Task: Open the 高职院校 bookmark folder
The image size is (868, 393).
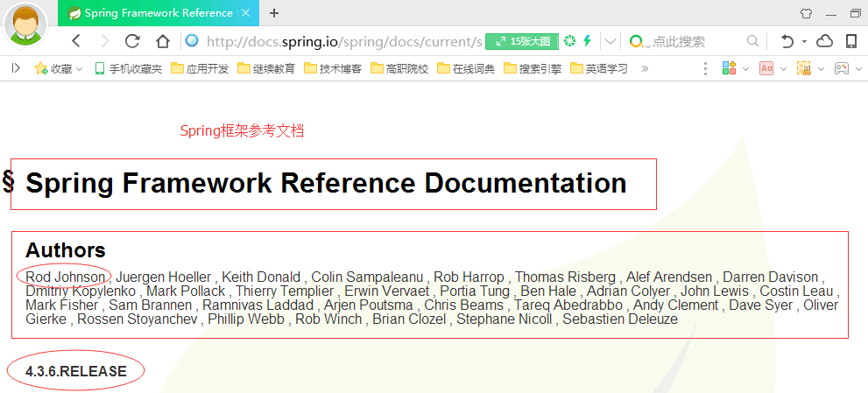Action: pyautogui.click(x=399, y=68)
